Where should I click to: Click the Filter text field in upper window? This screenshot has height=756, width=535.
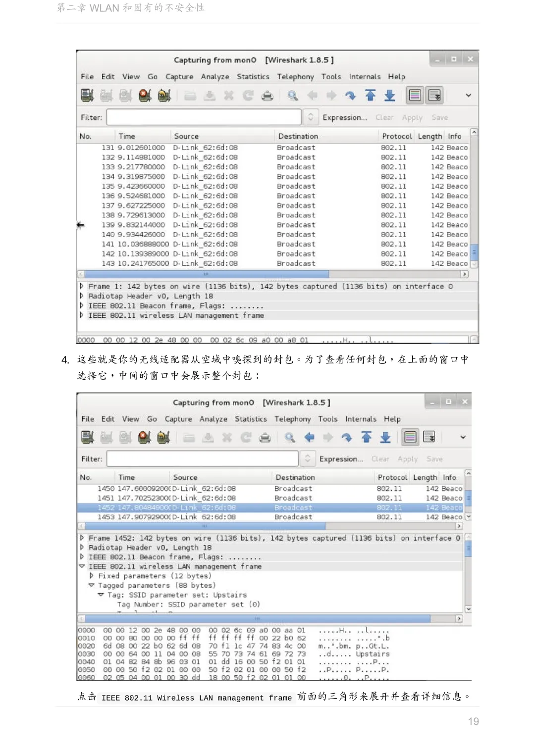(204, 117)
